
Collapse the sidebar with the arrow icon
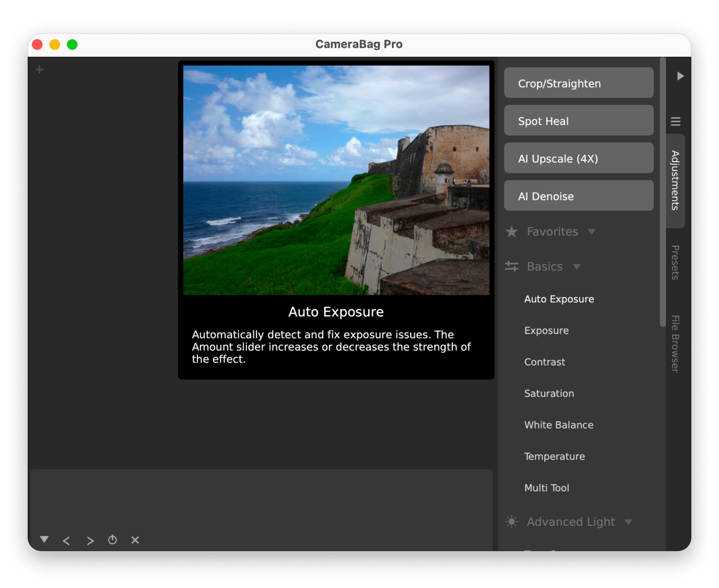pyautogui.click(x=679, y=76)
